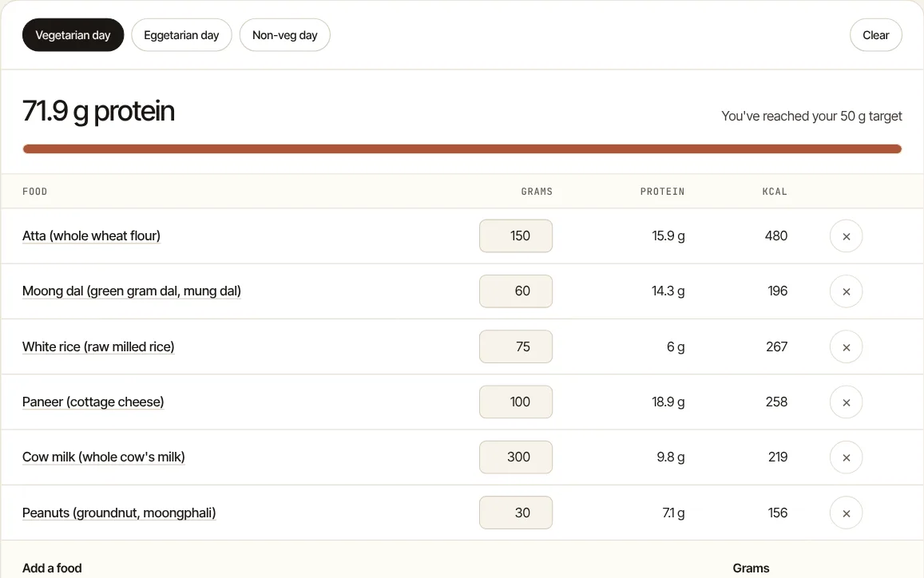
Task: Click the 15.9 g protein value for Atta
Action: pos(668,236)
